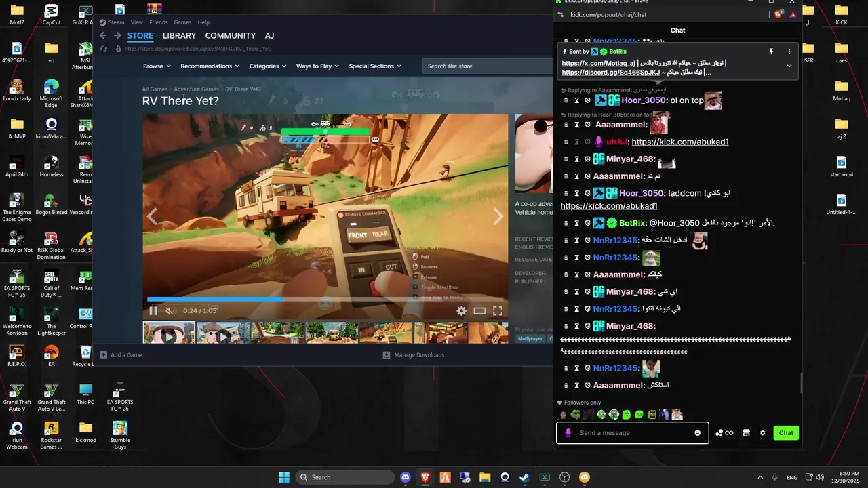Unpin the pinned chat message
The height and width of the screenshot is (488, 868).
771,52
